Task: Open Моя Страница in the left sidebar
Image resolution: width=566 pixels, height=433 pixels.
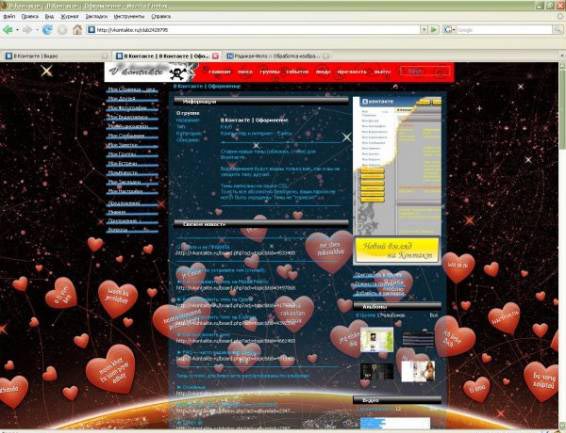Action: [x=132, y=90]
